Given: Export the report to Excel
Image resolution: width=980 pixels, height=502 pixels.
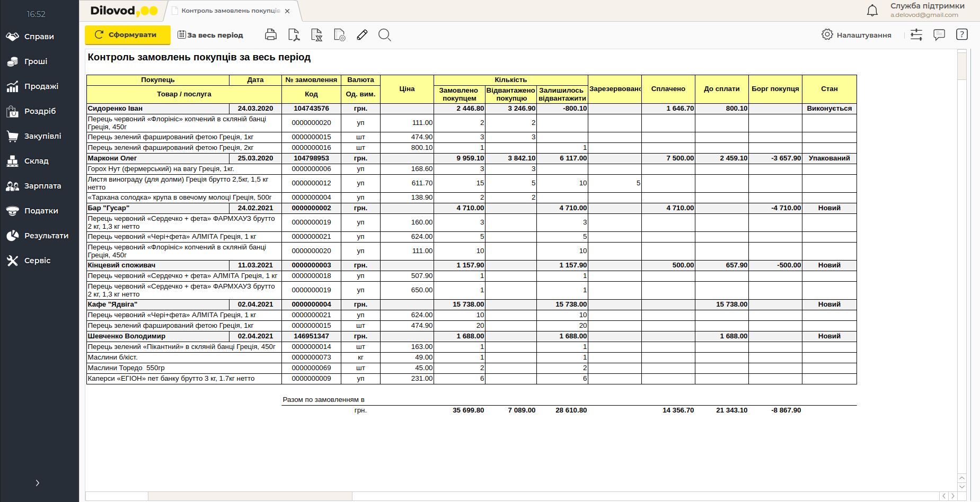Looking at the screenshot, I should tap(316, 35).
